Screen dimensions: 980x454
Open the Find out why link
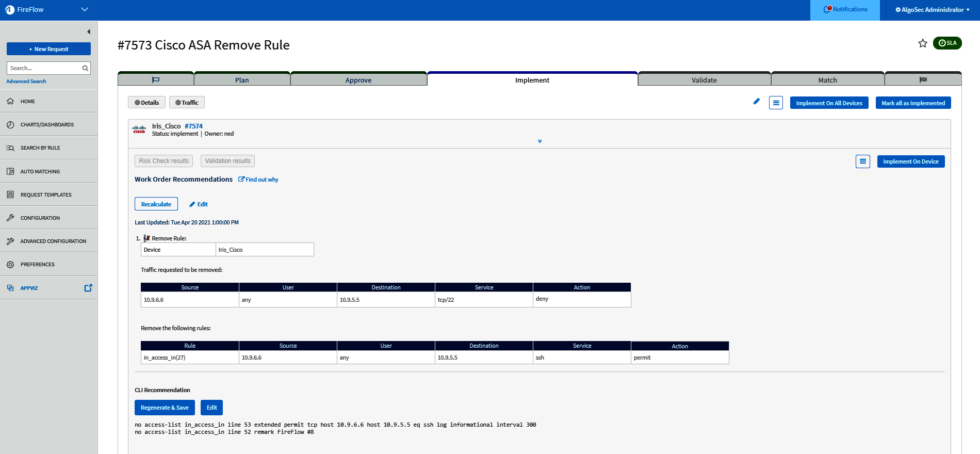(258, 180)
